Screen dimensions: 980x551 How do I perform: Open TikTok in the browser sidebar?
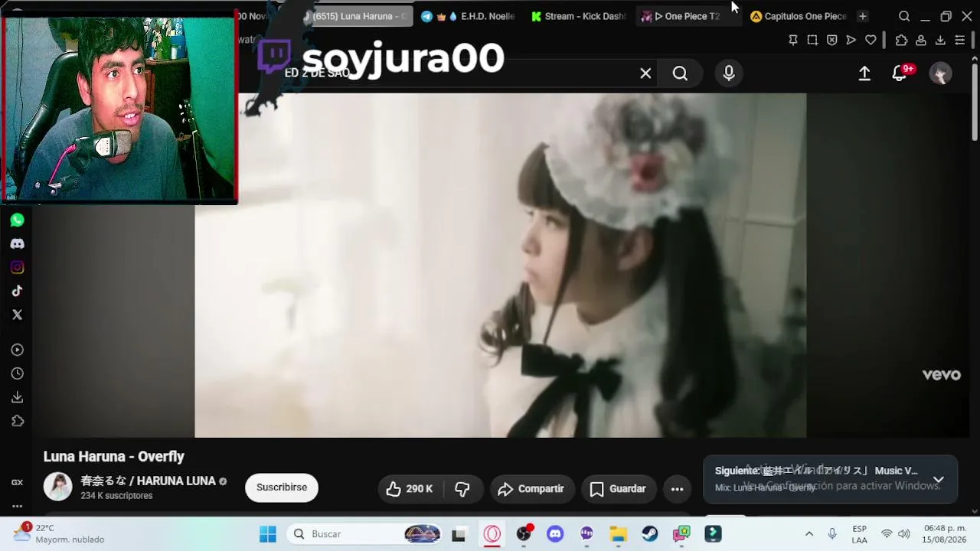(x=18, y=291)
